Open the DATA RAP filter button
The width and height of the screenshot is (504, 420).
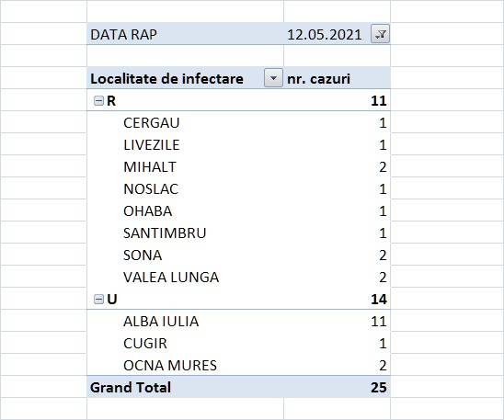380,34
